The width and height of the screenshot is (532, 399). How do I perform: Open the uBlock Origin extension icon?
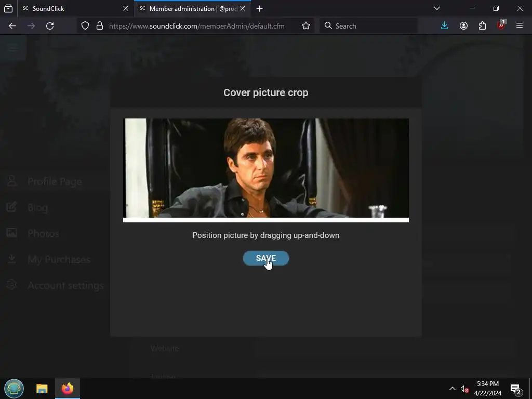tap(501, 25)
